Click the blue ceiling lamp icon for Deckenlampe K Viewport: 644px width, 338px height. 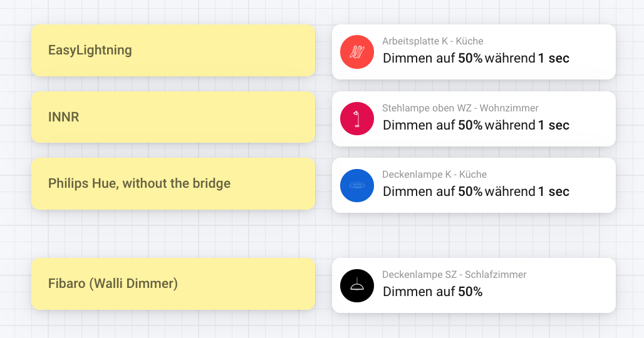(357, 185)
